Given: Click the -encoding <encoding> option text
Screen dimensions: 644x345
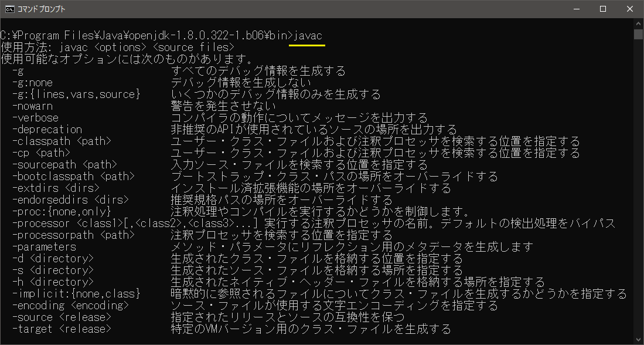Looking at the screenshot, I should (x=70, y=306).
